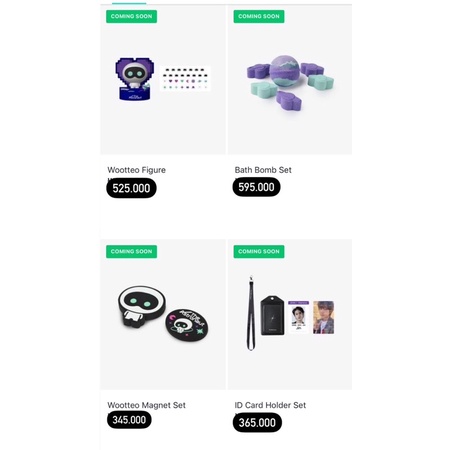Image resolution: width=450 pixels, height=450 pixels.
Task: Click the Wootteo Figure title link
Action: click(x=136, y=170)
